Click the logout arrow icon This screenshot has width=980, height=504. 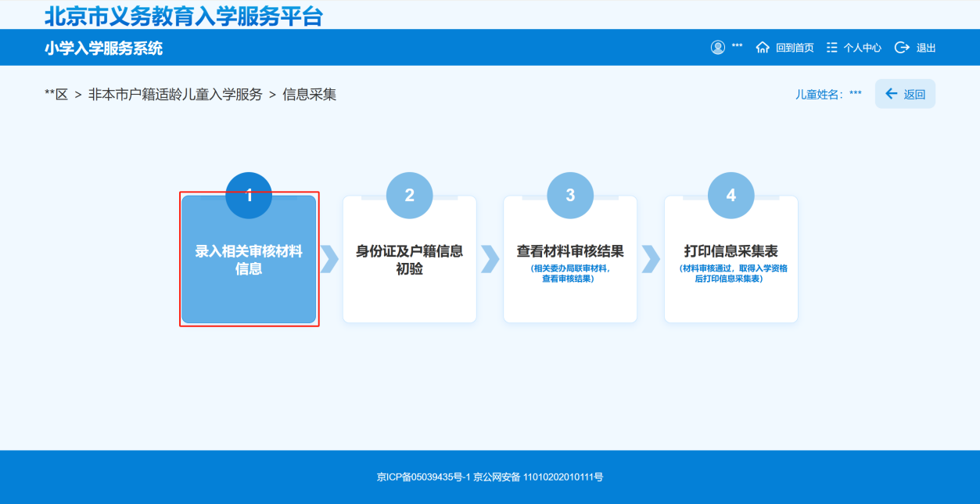click(902, 48)
